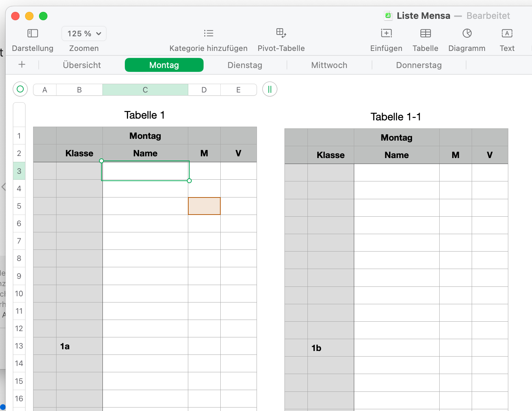Switch to the Dienstag sheet tab
This screenshot has height=411, width=532.
245,65
